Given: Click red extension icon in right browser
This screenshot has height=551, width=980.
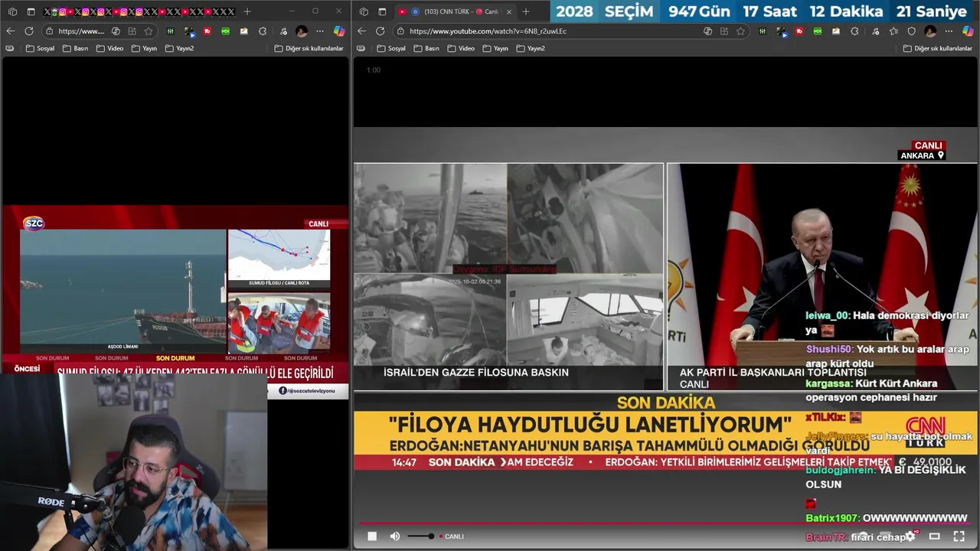Looking at the screenshot, I should pos(799,31).
